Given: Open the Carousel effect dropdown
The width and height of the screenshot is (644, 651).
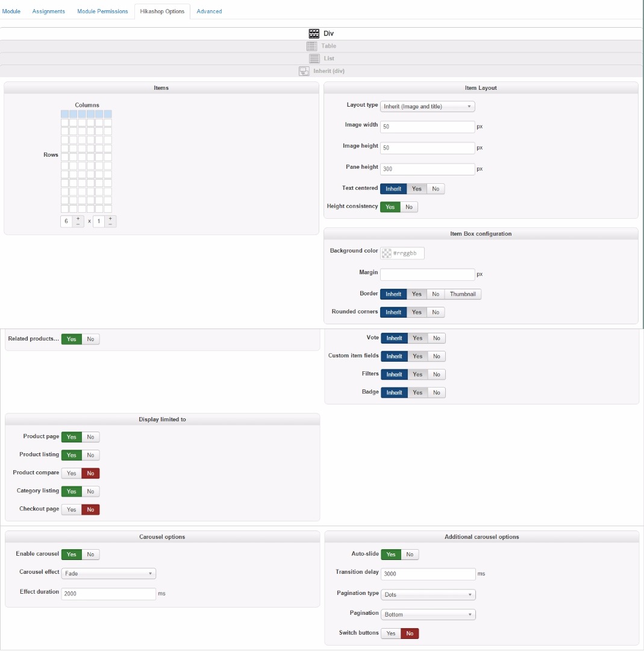Looking at the screenshot, I should coord(108,573).
